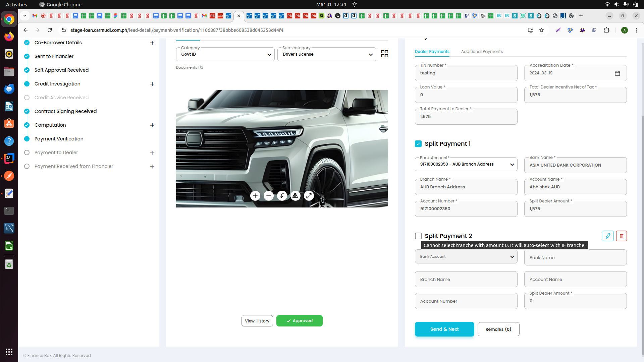Delete Split Payment 2 with trash icon
This screenshot has height=362, width=644.
621,236
